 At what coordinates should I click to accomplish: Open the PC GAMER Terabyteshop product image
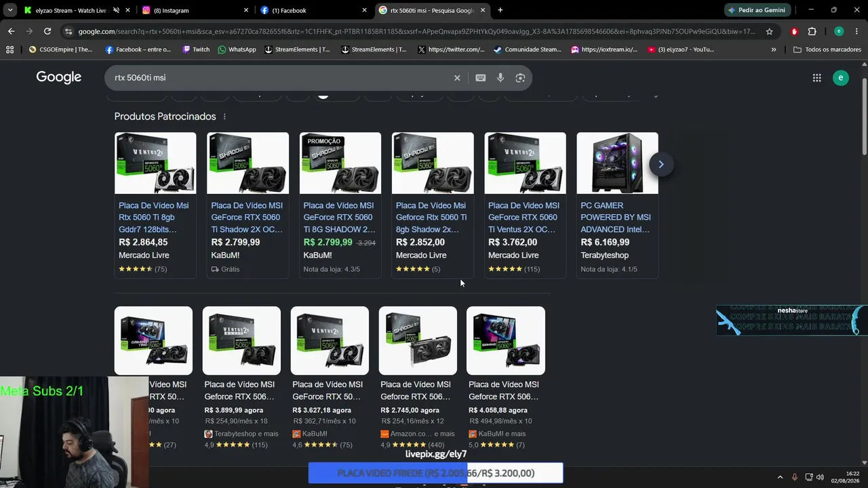617,163
